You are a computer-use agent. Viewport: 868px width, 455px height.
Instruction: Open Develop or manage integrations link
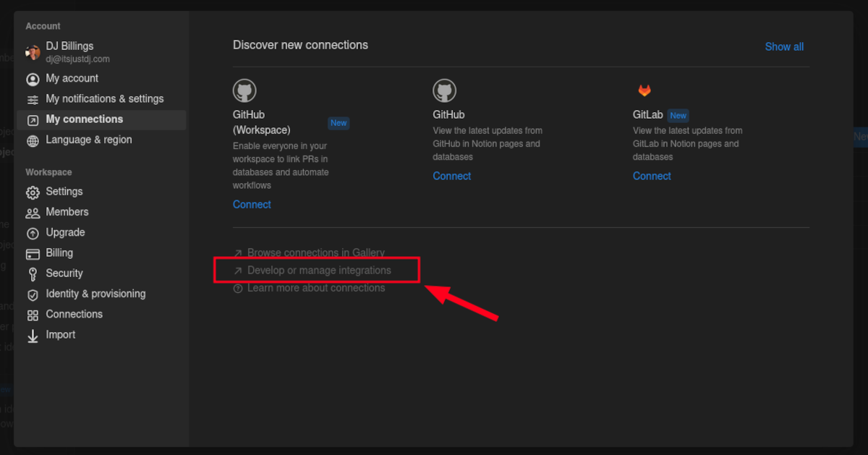pos(319,271)
